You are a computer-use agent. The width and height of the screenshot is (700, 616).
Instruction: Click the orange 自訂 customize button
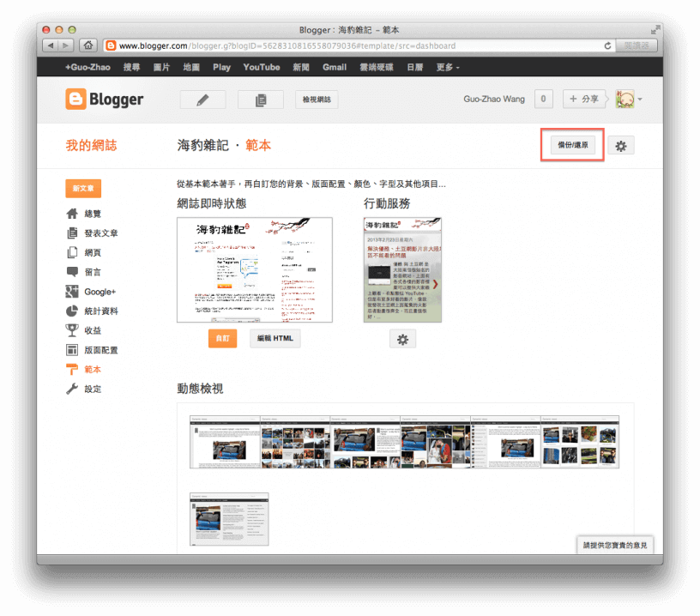click(x=223, y=338)
